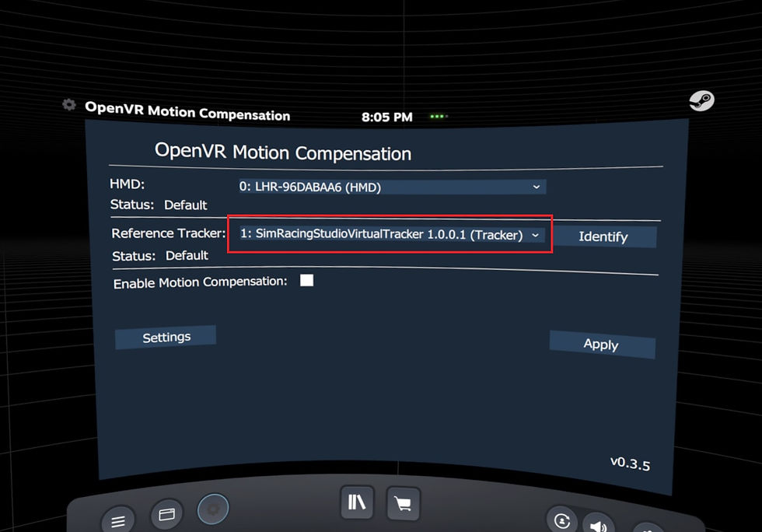Click the dashboard title OpenVR Motion Compensation
This screenshot has width=762, height=532.
pos(187,111)
